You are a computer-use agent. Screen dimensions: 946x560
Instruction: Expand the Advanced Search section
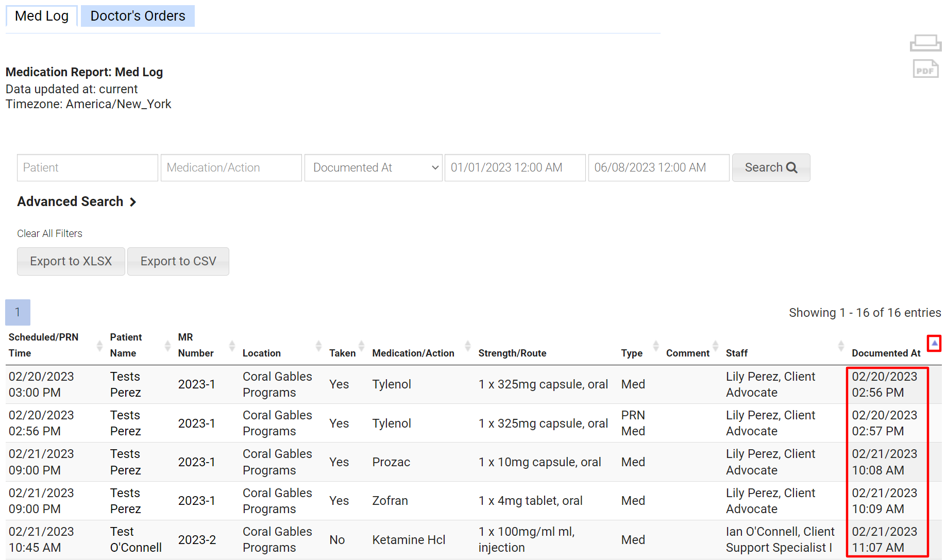pyautogui.click(x=77, y=201)
